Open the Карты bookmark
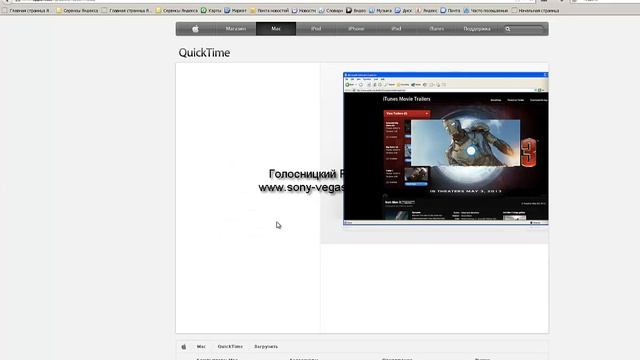Image resolution: width=640 pixels, height=360 pixels. pos(211,10)
